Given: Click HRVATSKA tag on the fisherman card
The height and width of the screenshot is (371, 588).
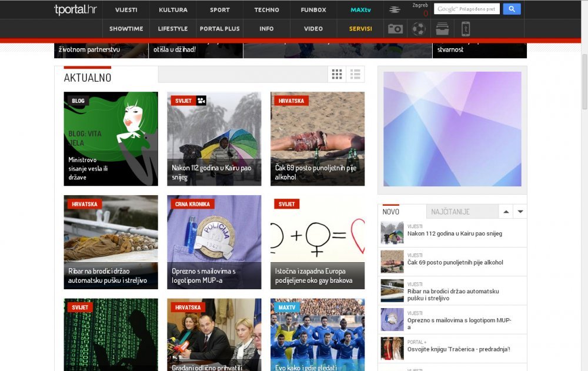Looking at the screenshot, I should 85,204.
